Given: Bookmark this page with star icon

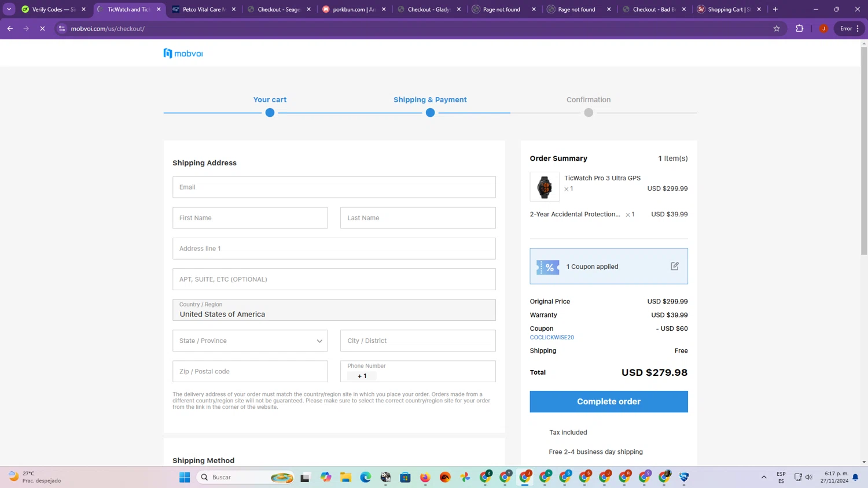Looking at the screenshot, I should (x=777, y=28).
